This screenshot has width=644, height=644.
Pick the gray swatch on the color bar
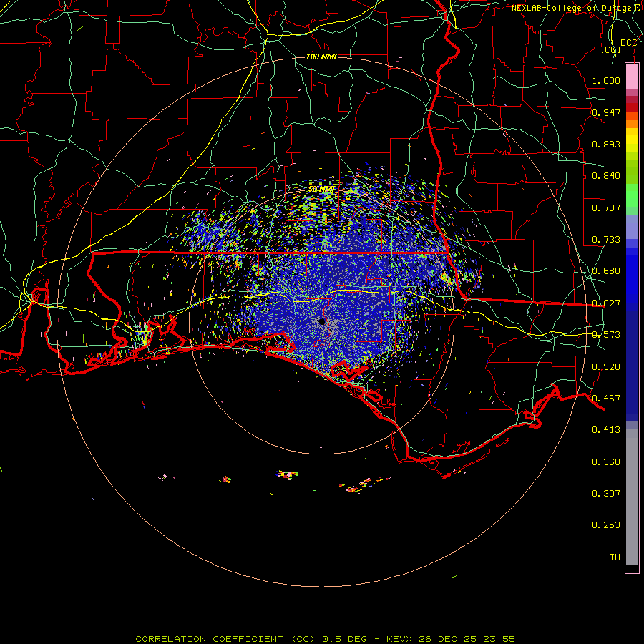pos(632,497)
